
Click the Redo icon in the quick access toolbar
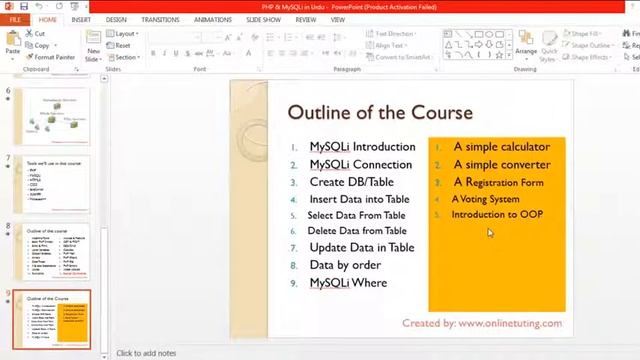click(59, 6)
